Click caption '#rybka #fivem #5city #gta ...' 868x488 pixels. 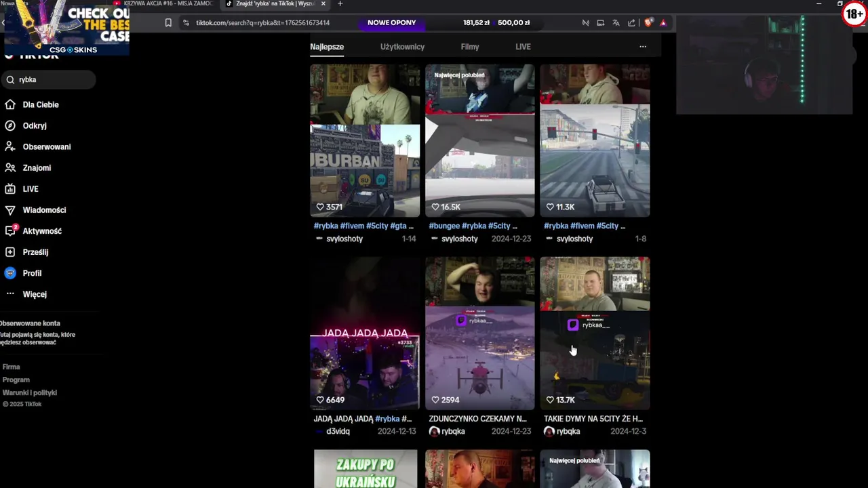pyautogui.click(x=363, y=226)
